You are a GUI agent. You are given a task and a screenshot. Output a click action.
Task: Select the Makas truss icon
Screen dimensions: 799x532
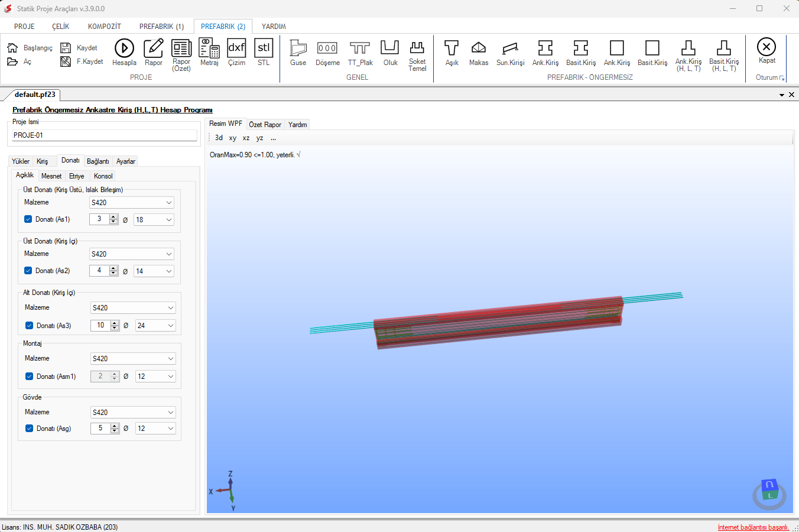point(479,53)
